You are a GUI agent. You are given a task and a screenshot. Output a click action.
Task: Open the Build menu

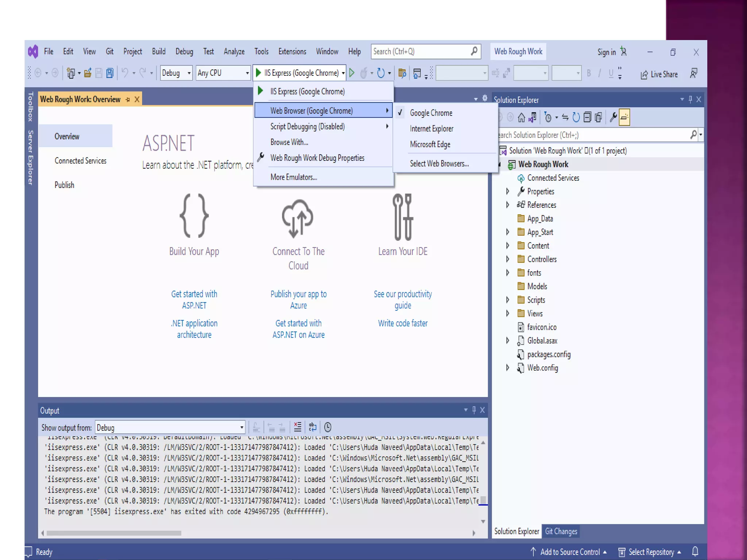(x=159, y=51)
